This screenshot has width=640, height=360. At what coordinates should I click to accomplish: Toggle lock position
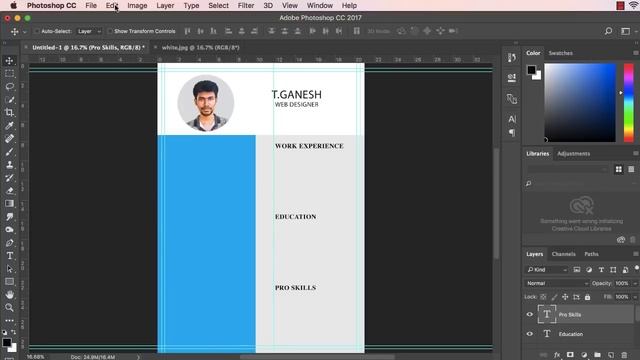[x=565, y=297]
